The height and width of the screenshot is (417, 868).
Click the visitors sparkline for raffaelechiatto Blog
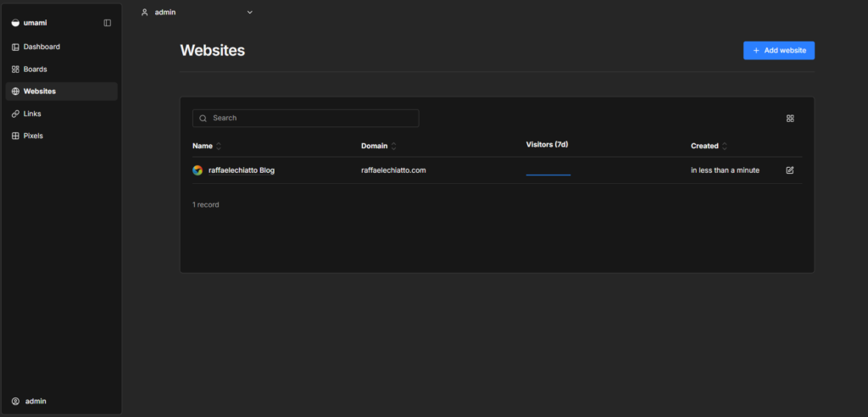[x=548, y=172]
